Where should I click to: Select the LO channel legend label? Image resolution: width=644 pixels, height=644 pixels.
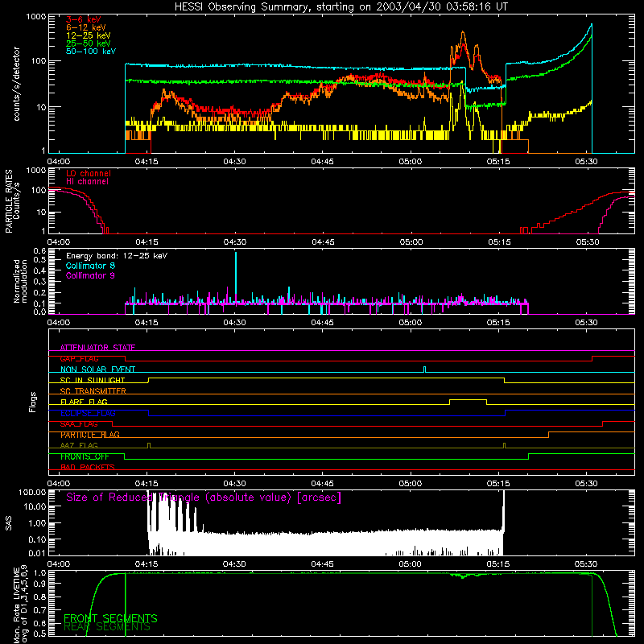point(89,174)
